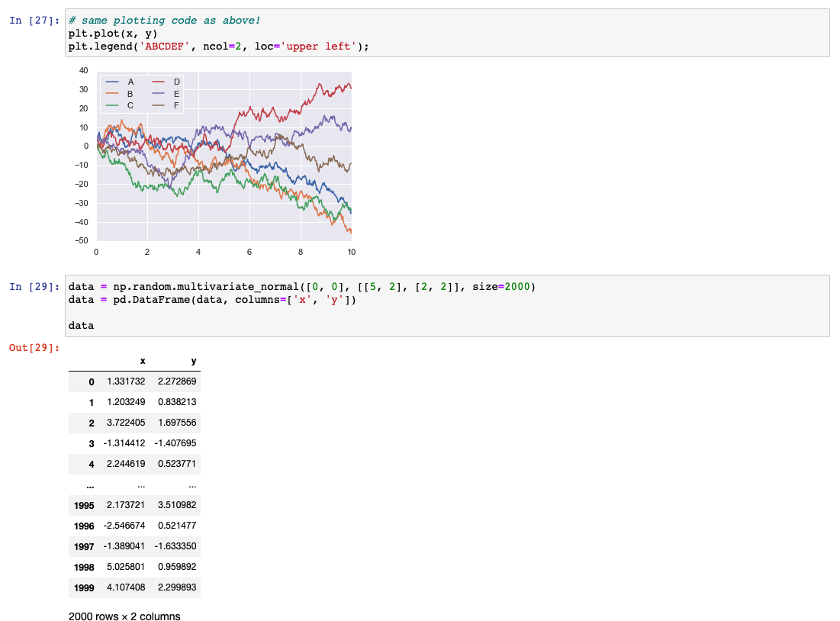Click the pd.DataFrame(data, columns) code line
840x621 pixels.
pos(212,300)
